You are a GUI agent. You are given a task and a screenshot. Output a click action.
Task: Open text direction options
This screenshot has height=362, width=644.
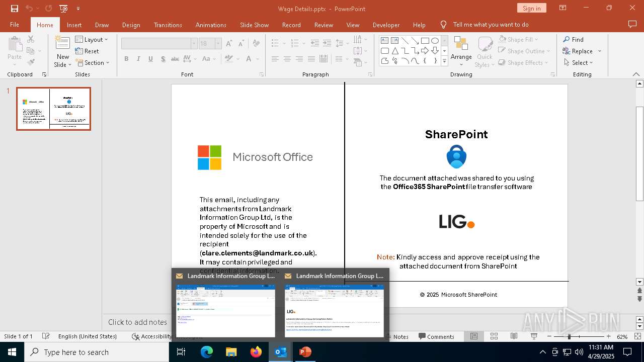[360, 39]
